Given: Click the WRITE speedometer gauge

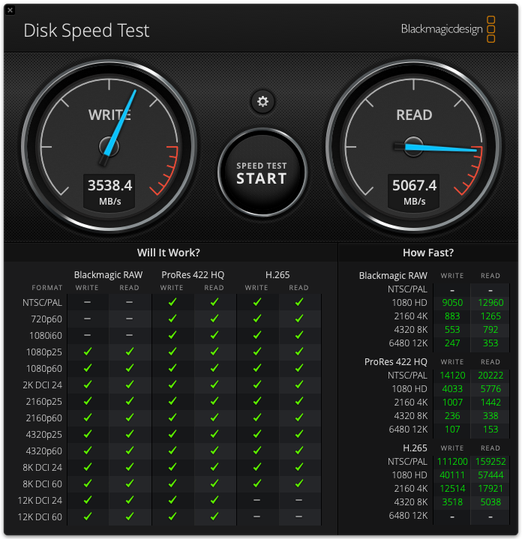Looking at the screenshot, I should pos(109,147).
